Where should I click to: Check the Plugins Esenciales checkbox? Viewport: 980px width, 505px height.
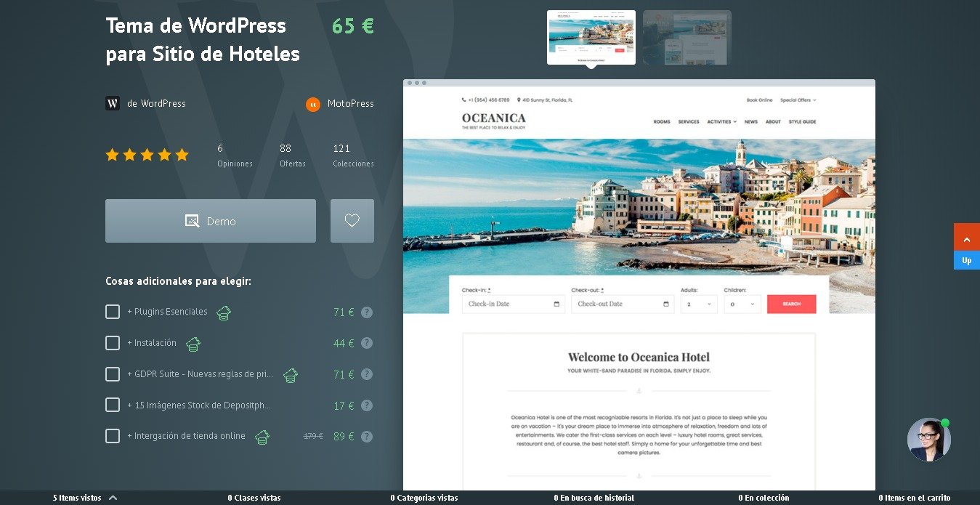tap(113, 312)
